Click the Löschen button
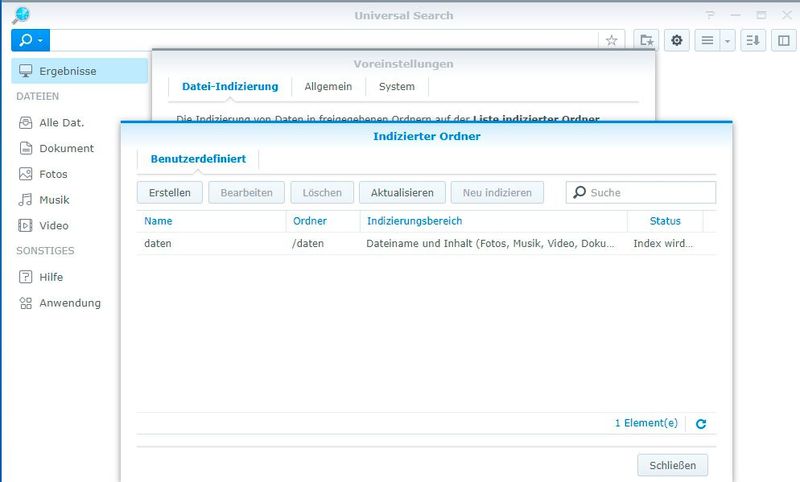 (x=322, y=193)
